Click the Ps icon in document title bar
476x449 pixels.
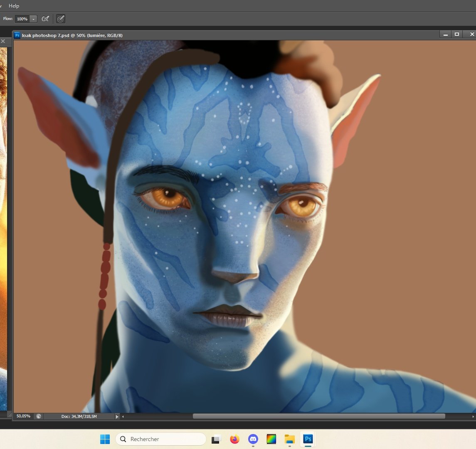click(x=17, y=35)
